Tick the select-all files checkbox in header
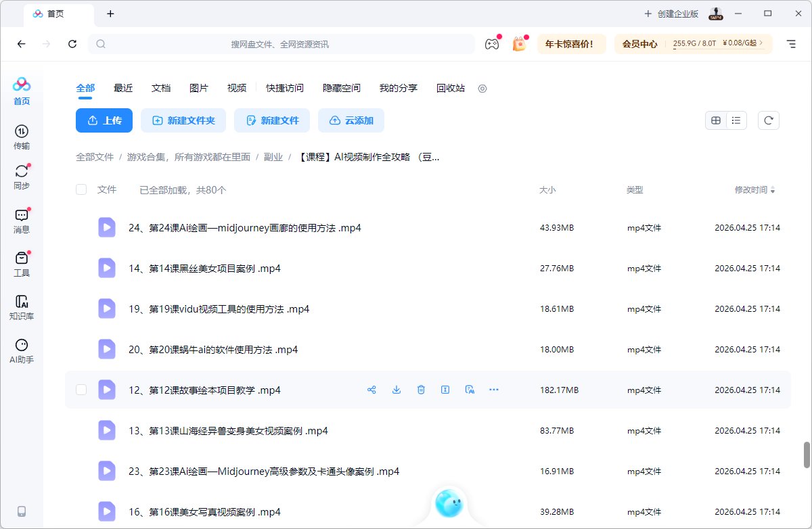Viewport: 812px width, 529px height. (x=81, y=190)
